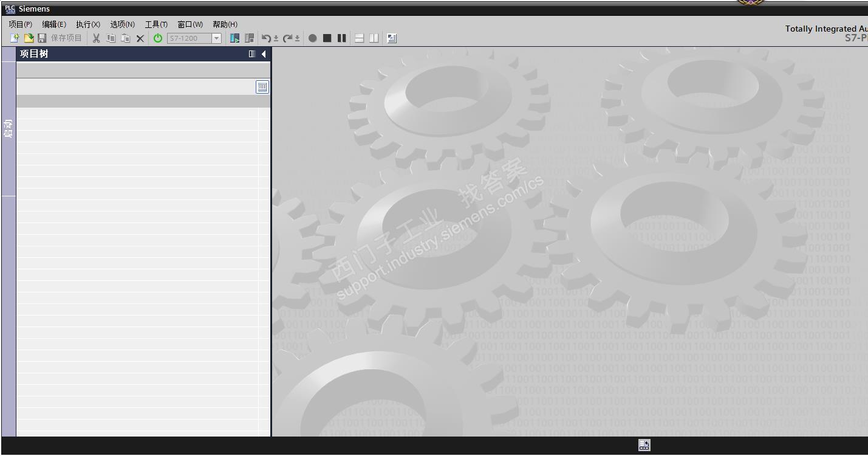Click the blue panel icon with green arrow
Screen dimensions: 868x456
[x=234, y=38]
